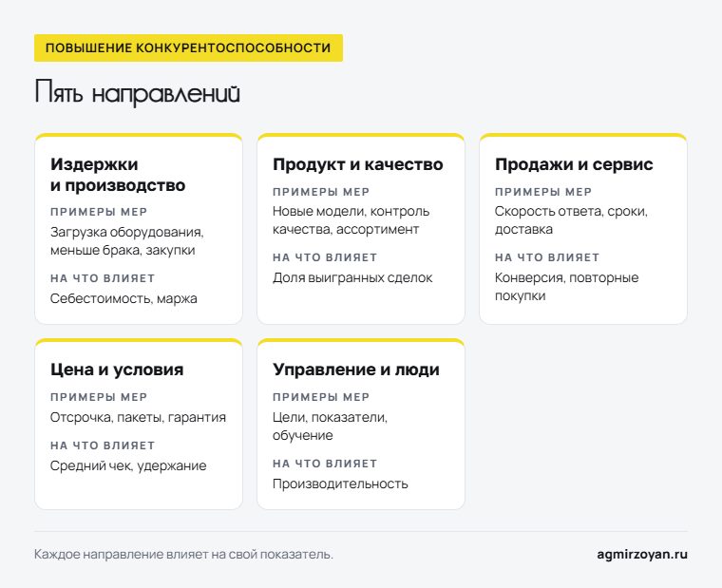Viewport: 722px width, 588px height.
Task: Click 'Примеры мер' label in Продукт card
Action: [x=321, y=192]
